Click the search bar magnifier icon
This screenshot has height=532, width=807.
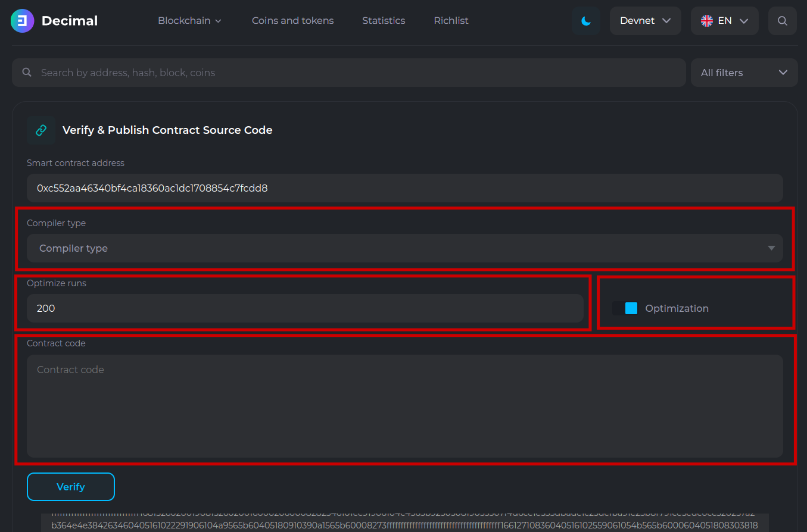coord(27,73)
